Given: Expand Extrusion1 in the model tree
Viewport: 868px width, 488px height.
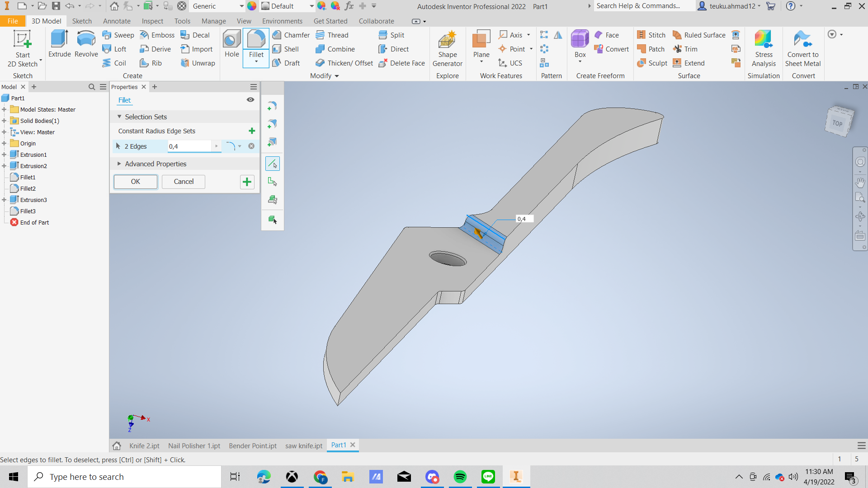Looking at the screenshot, I should coord(4,155).
